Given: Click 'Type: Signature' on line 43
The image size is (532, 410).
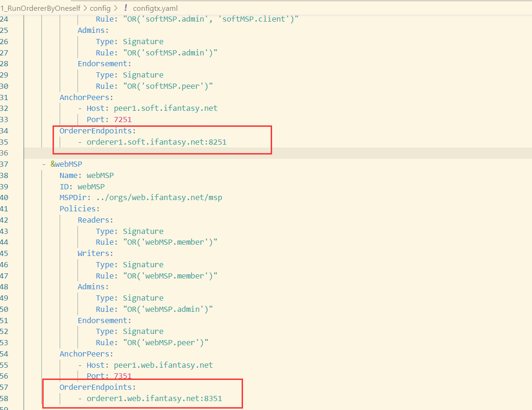Looking at the screenshot, I should point(129,231).
